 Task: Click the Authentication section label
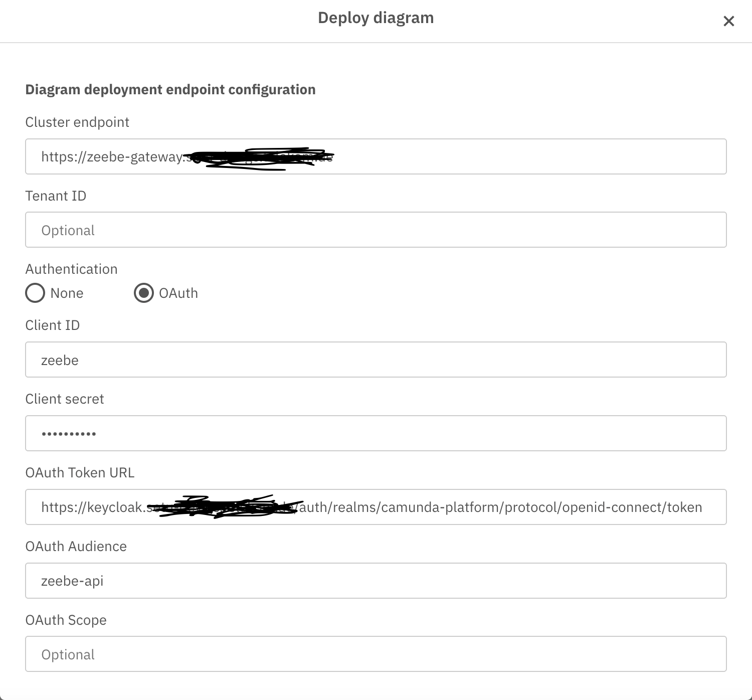(x=71, y=269)
